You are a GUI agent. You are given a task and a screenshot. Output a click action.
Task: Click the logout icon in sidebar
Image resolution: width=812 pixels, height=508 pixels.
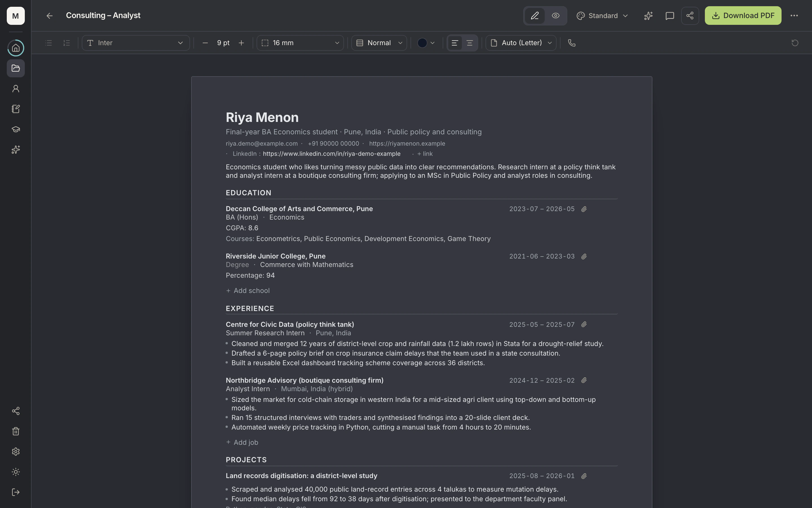point(16,492)
